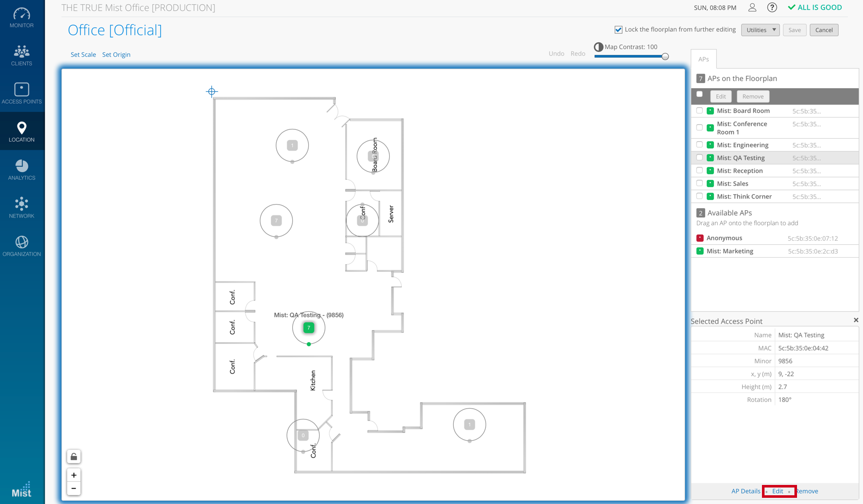Click the Map Contrast slider handle
863x504 pixels.
pos(665,57)
